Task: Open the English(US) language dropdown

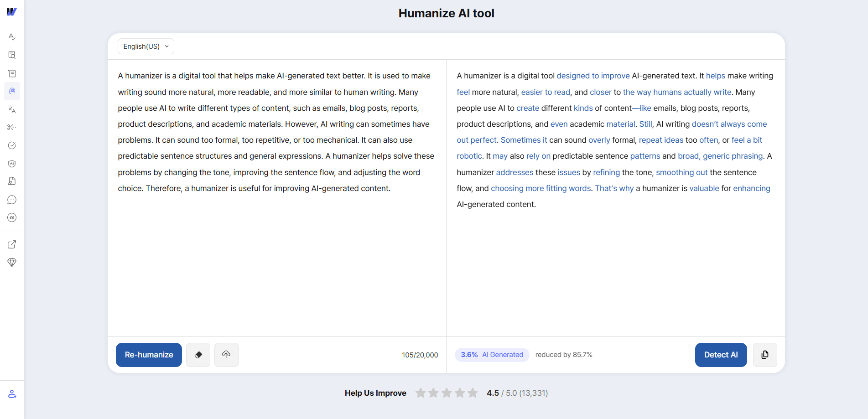Action: 146,47
